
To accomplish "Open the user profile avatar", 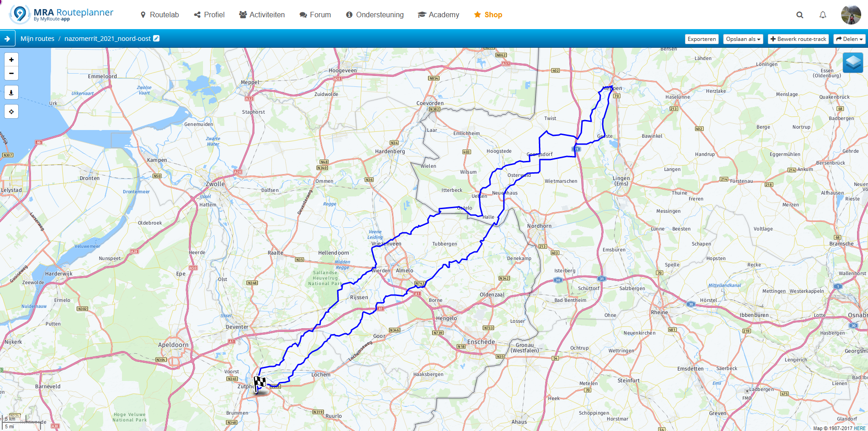I will click(x=850, y=15).
